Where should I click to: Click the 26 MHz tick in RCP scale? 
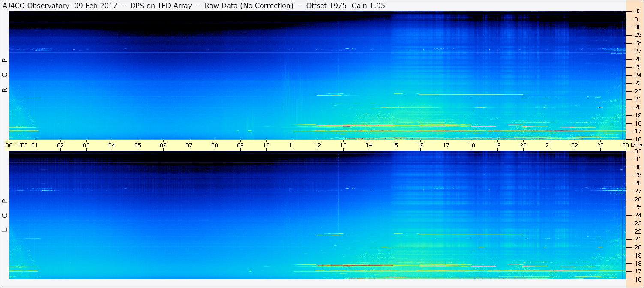[637, 59]
